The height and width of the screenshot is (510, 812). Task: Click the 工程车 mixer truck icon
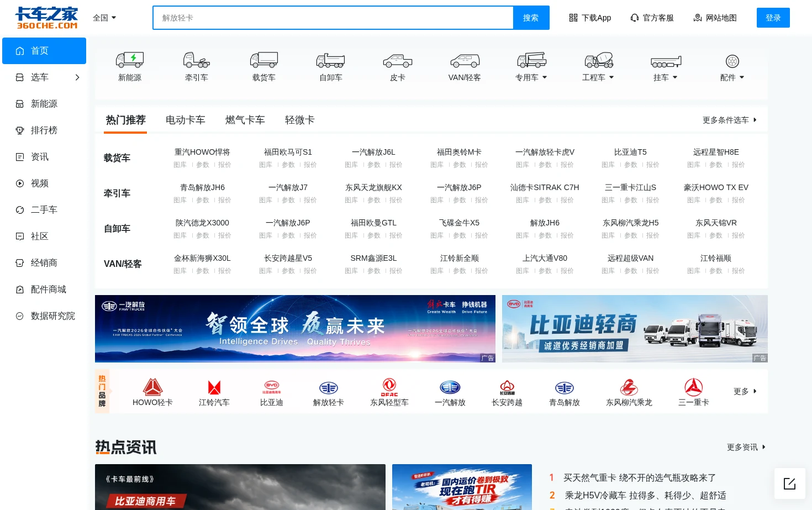[x=599, y=60]
